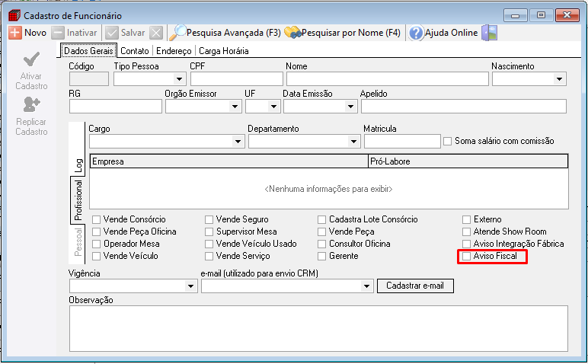Open Vigência dropdown

click(190, 286)
